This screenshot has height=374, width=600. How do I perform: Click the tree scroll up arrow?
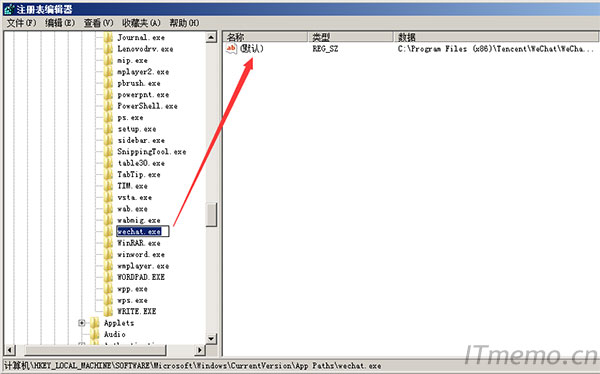pyautogui.click(x=211, y=38)
